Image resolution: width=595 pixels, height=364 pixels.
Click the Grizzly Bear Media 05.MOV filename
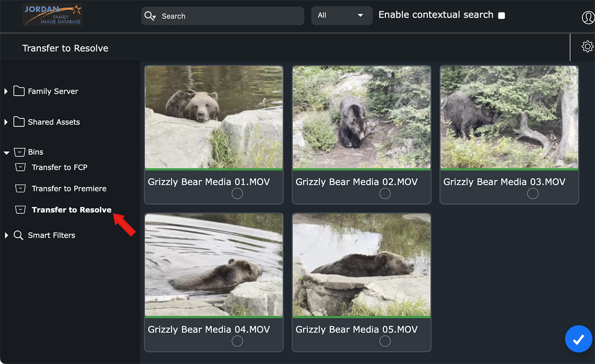[x=356, y=329]
